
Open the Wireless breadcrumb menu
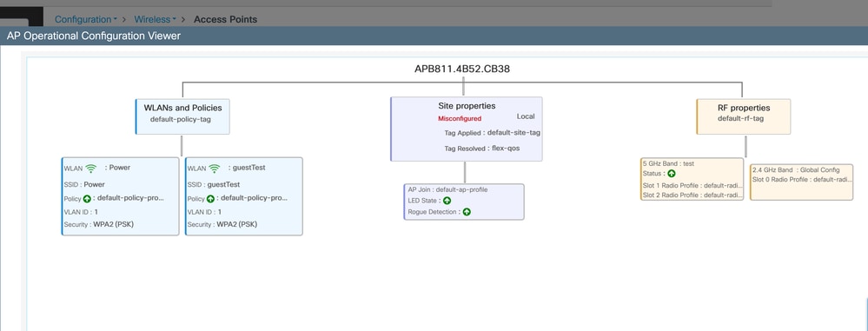click(x=155, y=19)
